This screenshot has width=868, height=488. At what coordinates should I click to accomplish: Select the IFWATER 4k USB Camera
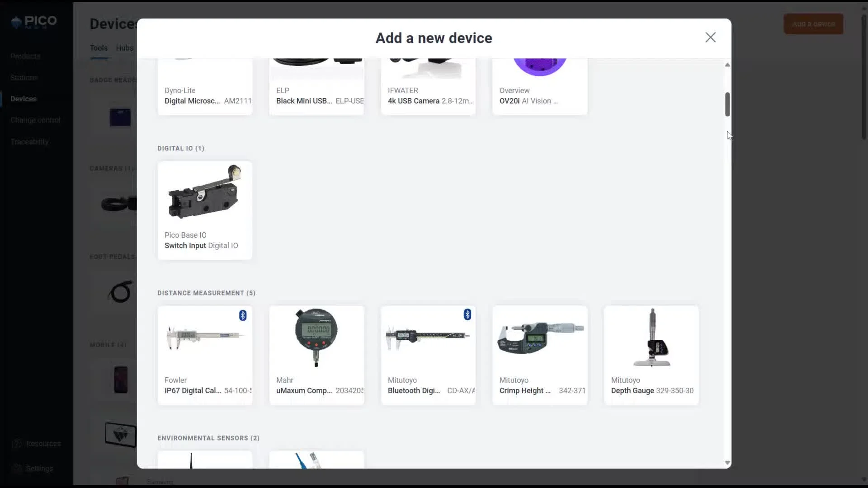[x=428, y=86]
